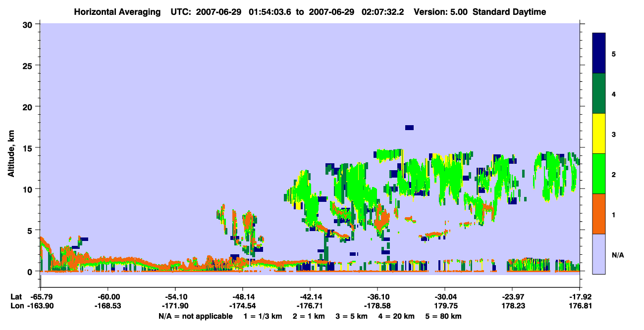The width and height of the screenshot is (644, 330).
Task: Click the y-axis tick label 30
Action: [27, 24]
